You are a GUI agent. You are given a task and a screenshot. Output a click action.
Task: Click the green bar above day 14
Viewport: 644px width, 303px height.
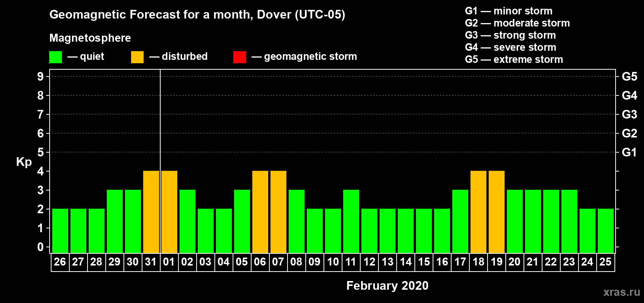click(x=406, y=231)
